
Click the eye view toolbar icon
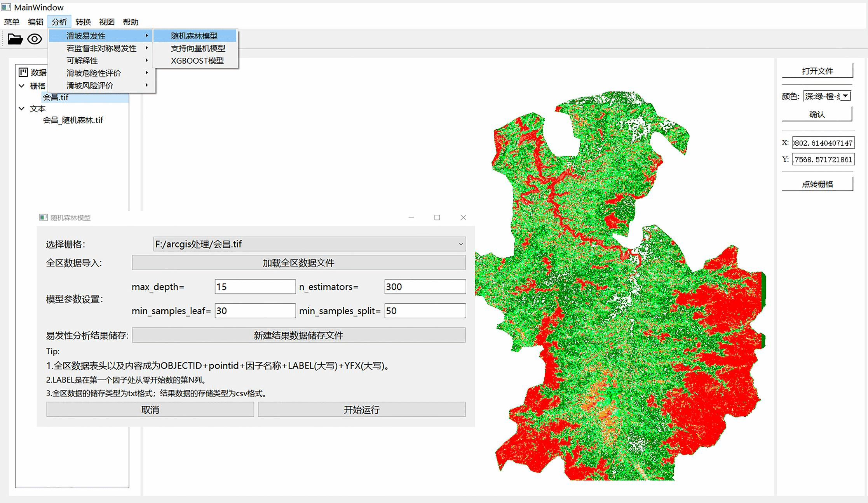[35, 39]
